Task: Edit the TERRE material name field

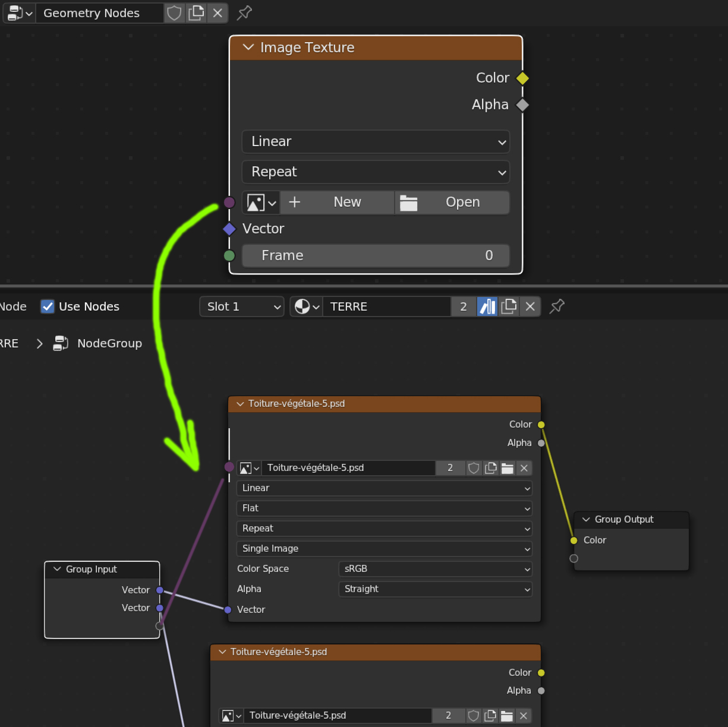Action: tap(386, 306)
